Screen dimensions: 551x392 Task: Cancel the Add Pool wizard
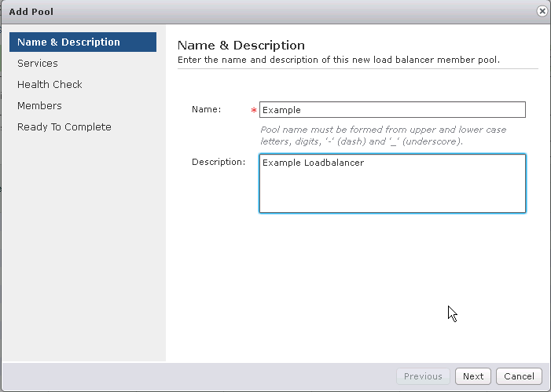(519, 376)
